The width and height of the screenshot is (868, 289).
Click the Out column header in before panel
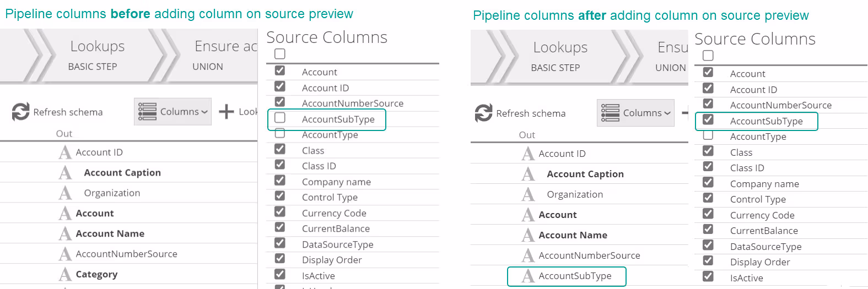[64, 134]
